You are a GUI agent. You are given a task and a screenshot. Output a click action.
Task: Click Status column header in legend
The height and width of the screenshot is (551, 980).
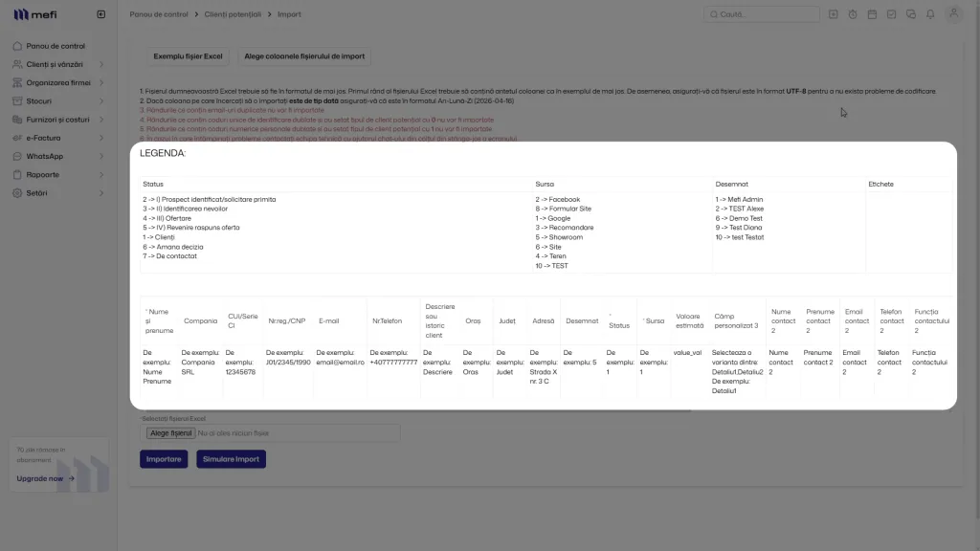point(153,185)
